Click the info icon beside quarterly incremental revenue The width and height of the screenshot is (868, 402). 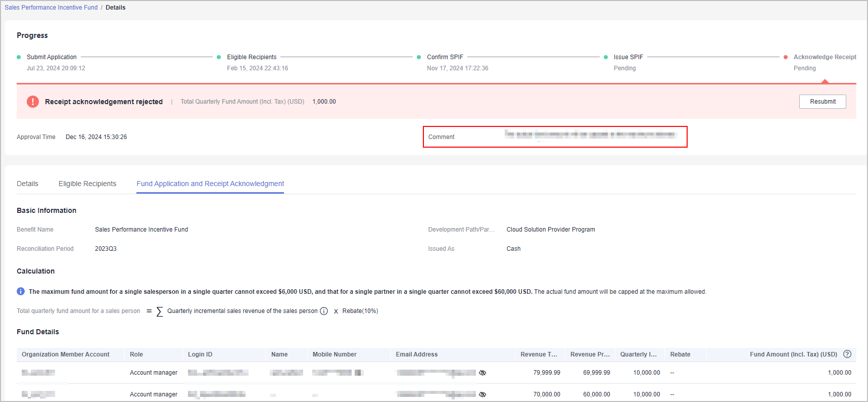click(x=324, y=311)
